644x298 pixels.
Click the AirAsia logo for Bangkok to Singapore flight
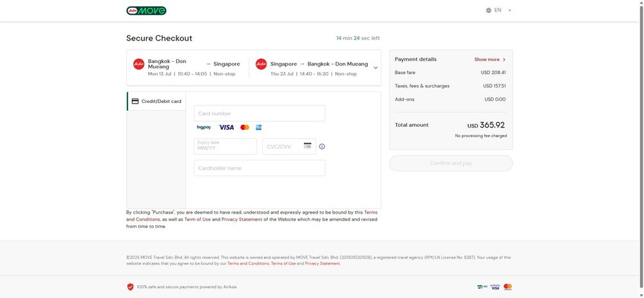[139, 64]
